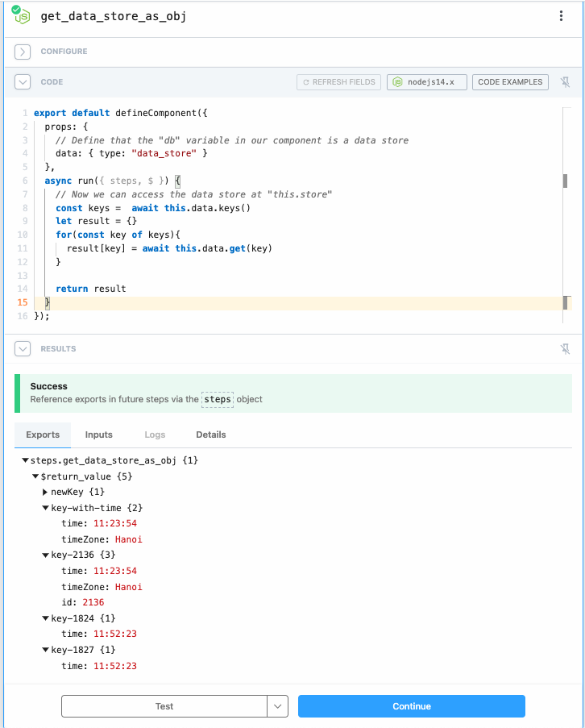Open the Test button dropdown arrow
The height and width of the screenshot is (728, 585).
tap(278, 705)
